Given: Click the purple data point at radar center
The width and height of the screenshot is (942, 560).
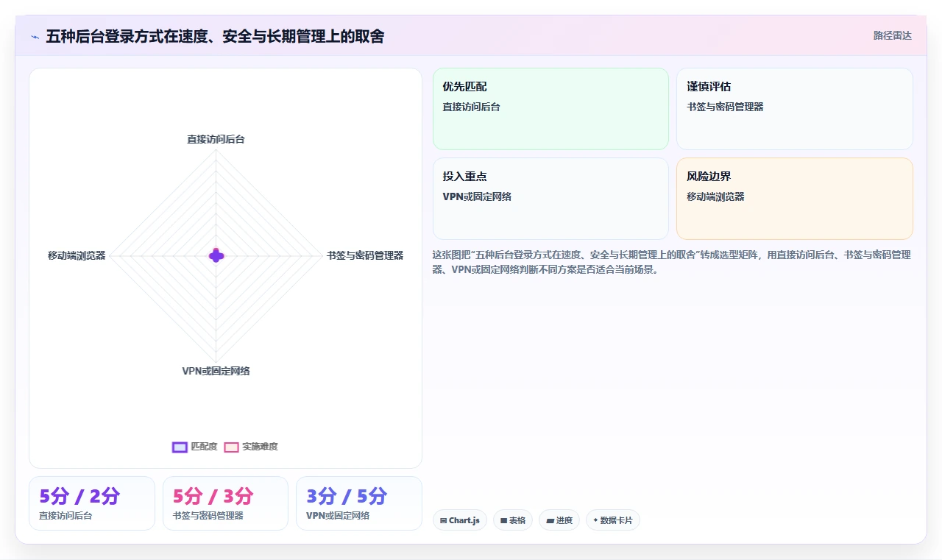Looking at the screenshot, I should [216, 255].
